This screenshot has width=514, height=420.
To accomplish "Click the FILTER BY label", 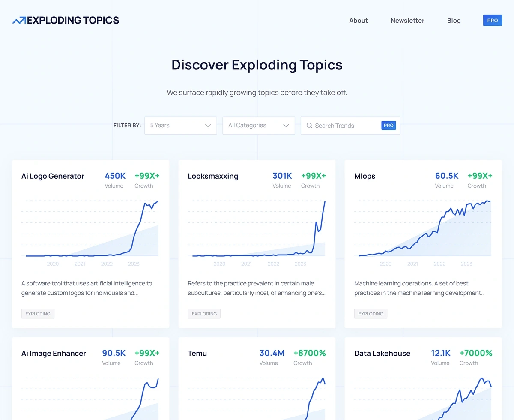I will (x=127, y=126).
